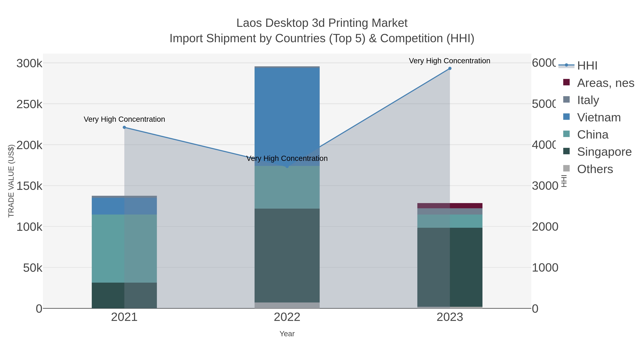Click the 300k y-axis tick label
The width and height of the screenshot is (644, 362).
[x=29, y=63]
